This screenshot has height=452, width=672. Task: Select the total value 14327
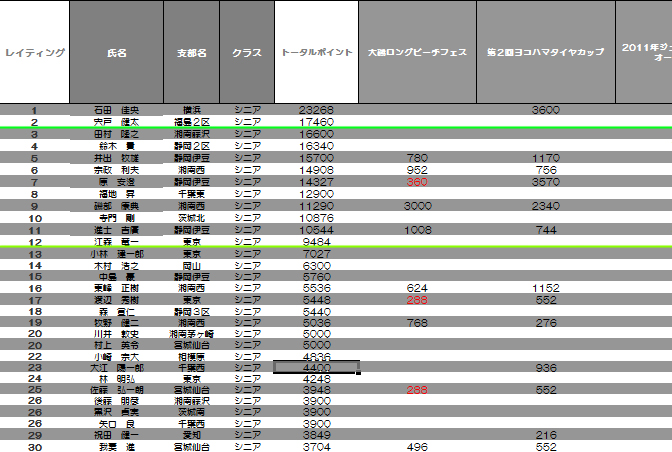[x=316, y=182]
